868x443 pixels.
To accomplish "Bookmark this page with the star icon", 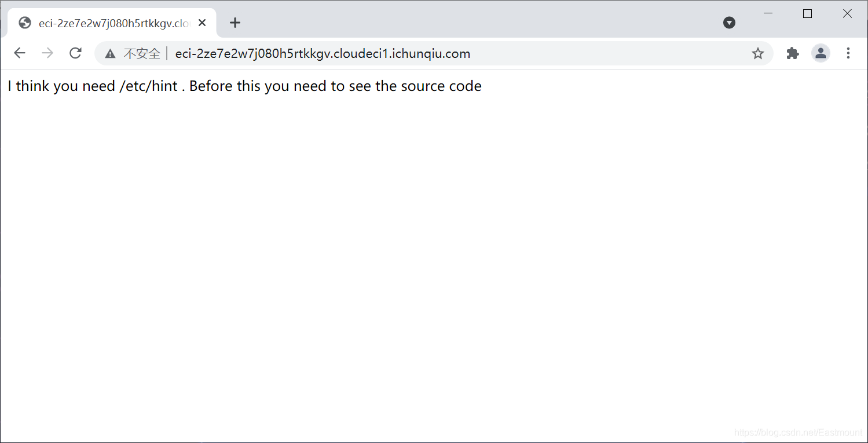I will (x=757, y=54).
